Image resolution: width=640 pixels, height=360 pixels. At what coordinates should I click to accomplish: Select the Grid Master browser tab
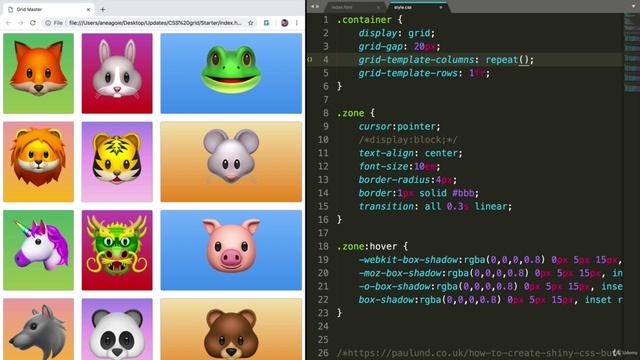click(49, 9)
